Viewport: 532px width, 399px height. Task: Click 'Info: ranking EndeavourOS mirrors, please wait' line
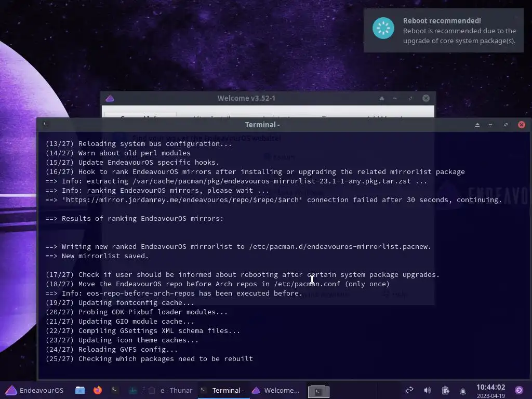point(157,191)
